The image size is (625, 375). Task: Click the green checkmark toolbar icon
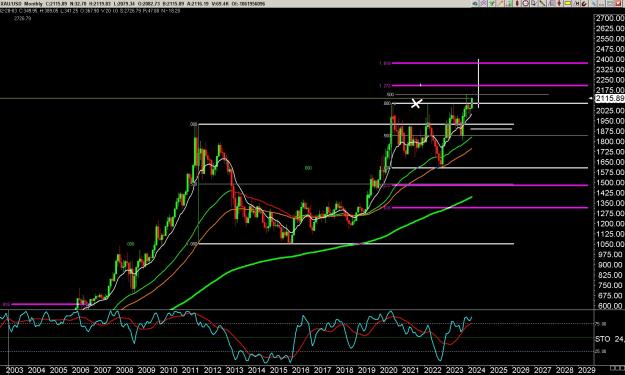(x=492, y=3)
